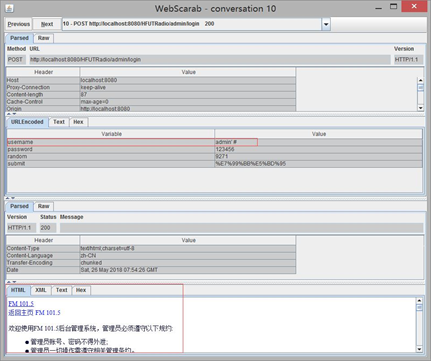Minimize the WebScarab window
Image resolution: width=431 pixels, height=361 pixels.
[379, 7]
